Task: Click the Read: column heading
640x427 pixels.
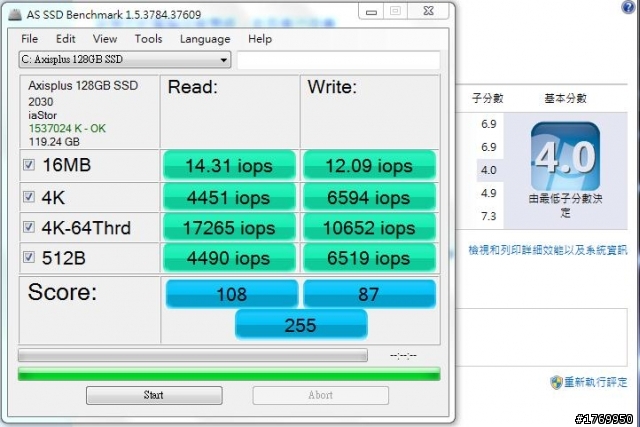Action: [x=193, y=87]
